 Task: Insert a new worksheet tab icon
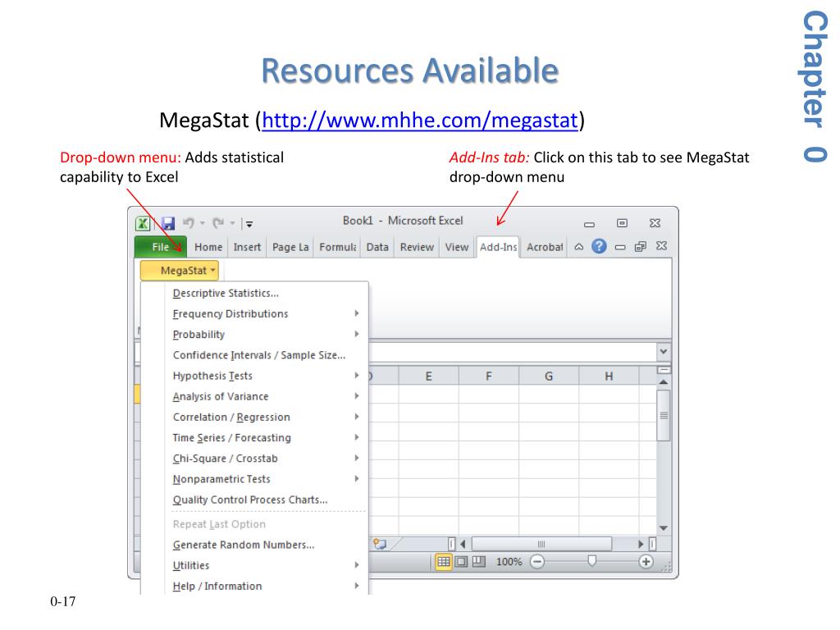coord(380,545)
